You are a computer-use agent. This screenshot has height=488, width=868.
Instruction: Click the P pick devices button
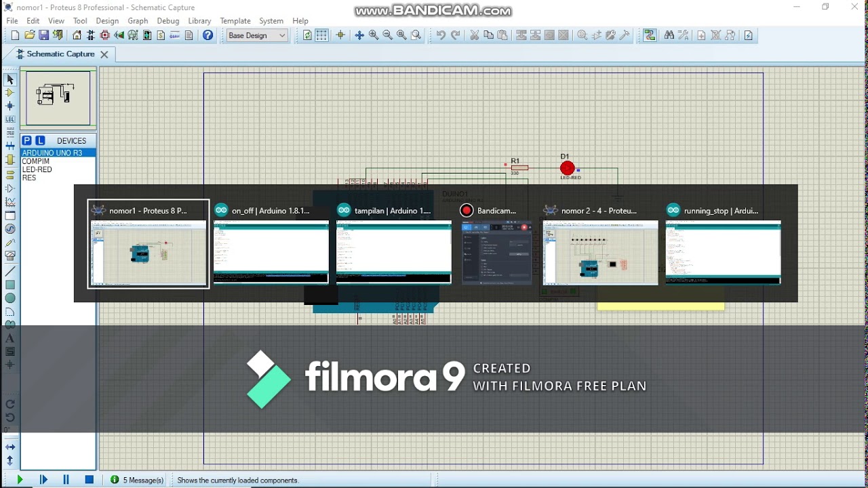26,141
